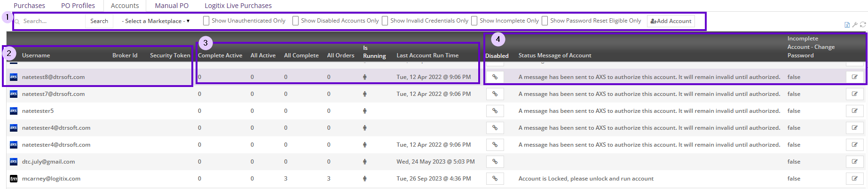The height and width of the screenshot is (189, 868).
Task: Click the 'Tue, 26 Sep 2023 @ 4:36 PM' cell
Action: pyautogui.click(x=434, y=179)
